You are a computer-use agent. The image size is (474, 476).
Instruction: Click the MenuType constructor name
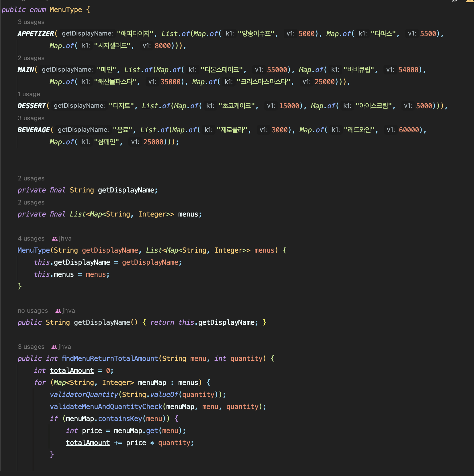(34, 250)
